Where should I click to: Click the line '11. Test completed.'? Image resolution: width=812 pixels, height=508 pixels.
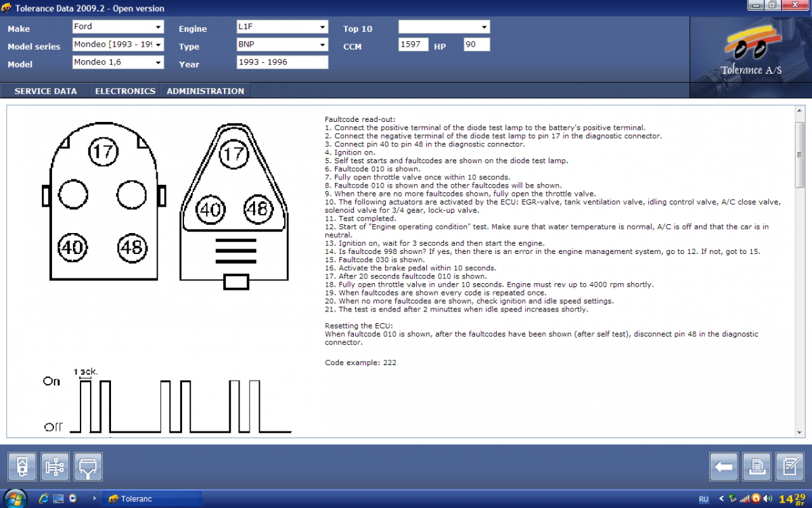pyautogui.click(x=361, y=218)
